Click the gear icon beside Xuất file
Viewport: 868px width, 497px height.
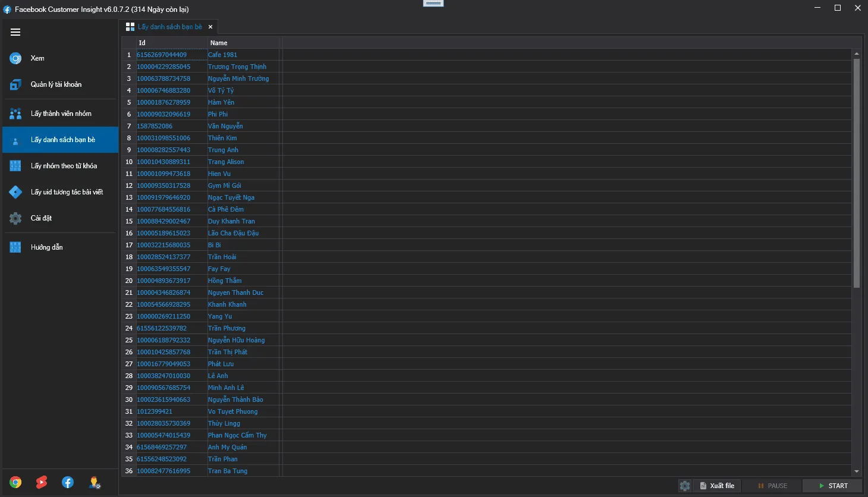coord(685,486)
